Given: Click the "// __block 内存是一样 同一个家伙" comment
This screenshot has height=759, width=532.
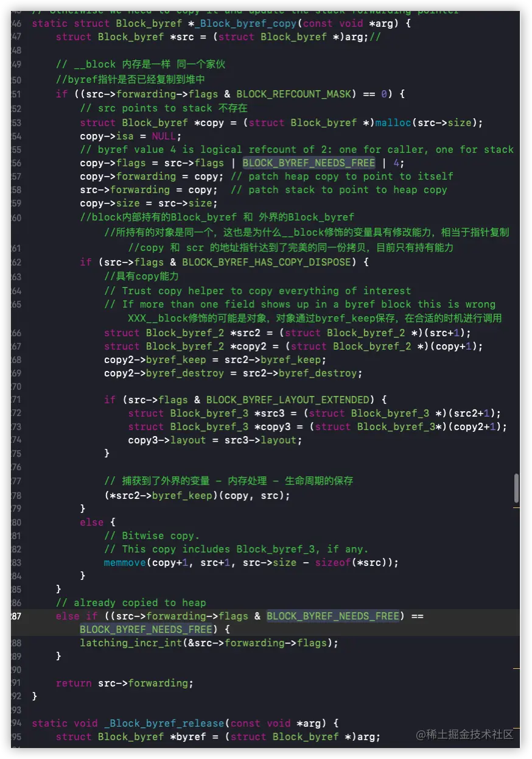Looking at the screenshot, I should click(141, 65).
